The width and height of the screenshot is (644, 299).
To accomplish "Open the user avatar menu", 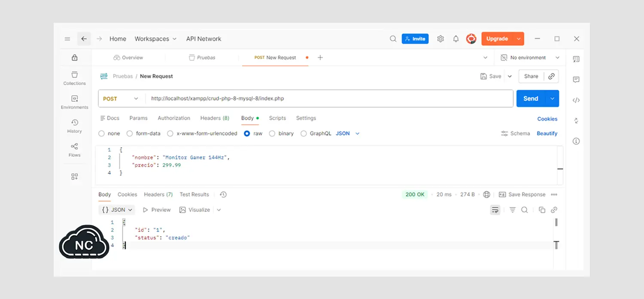I will (471, 39).
